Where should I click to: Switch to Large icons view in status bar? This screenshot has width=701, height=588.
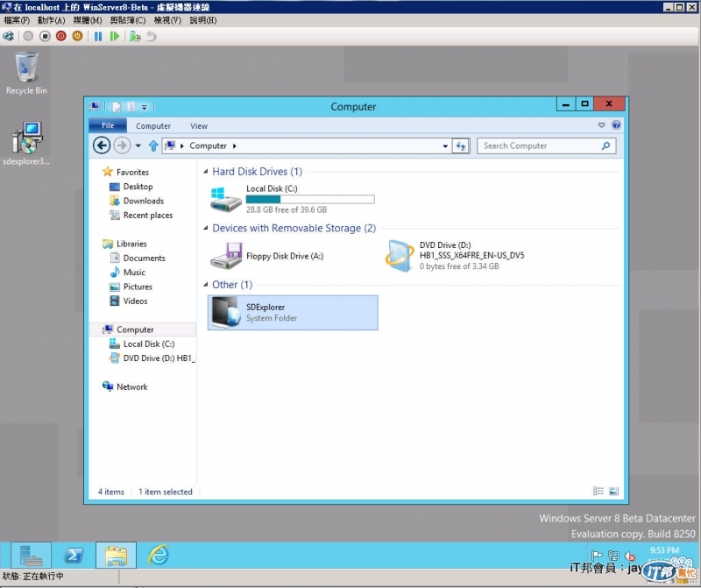[614, 491]
